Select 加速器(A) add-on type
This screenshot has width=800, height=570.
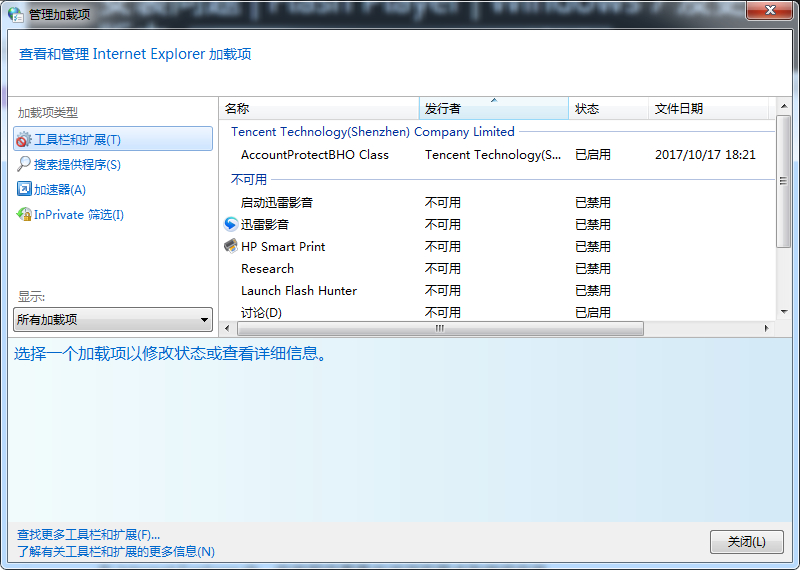(60, 189)
